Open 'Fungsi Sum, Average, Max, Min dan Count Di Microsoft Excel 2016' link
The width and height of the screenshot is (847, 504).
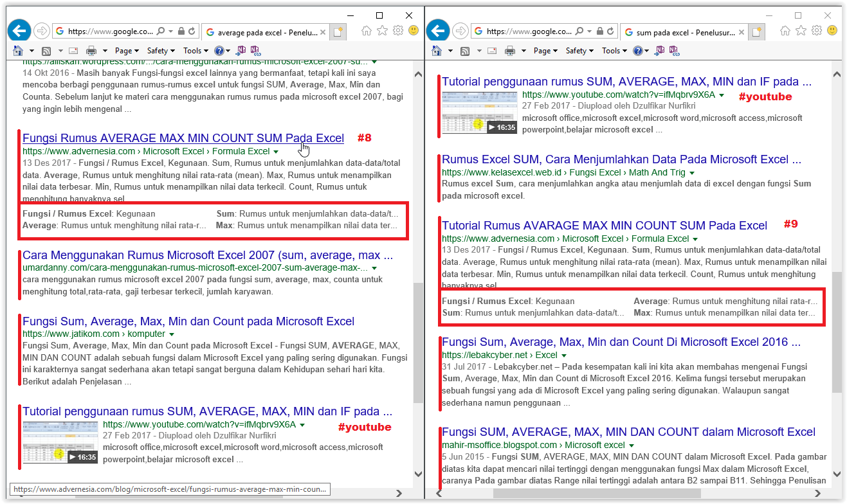click(x=621, y=342)
